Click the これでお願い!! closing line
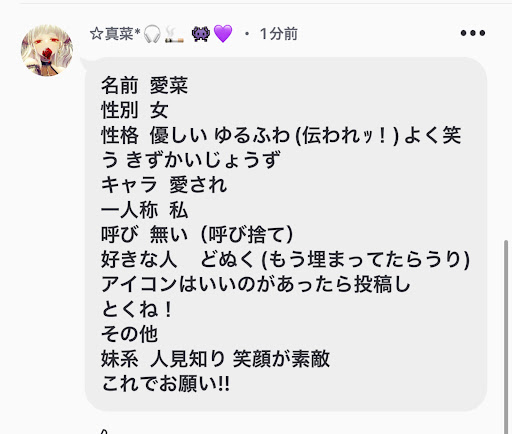This screenshot has width=512, height=434. click(166, 384)
